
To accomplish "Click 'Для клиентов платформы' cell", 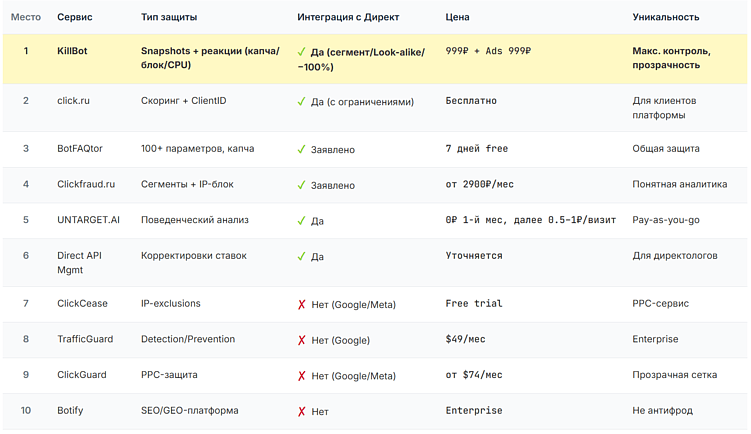I will click(664, 108).
